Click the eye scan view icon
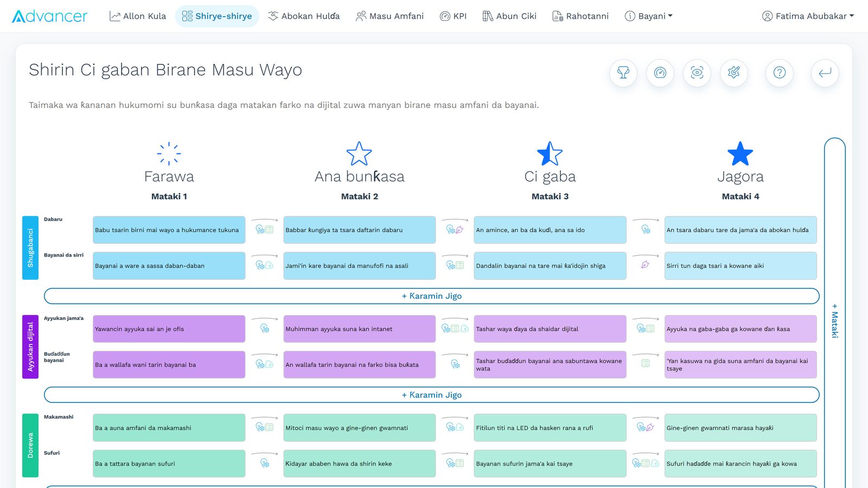 click(697, 73)
